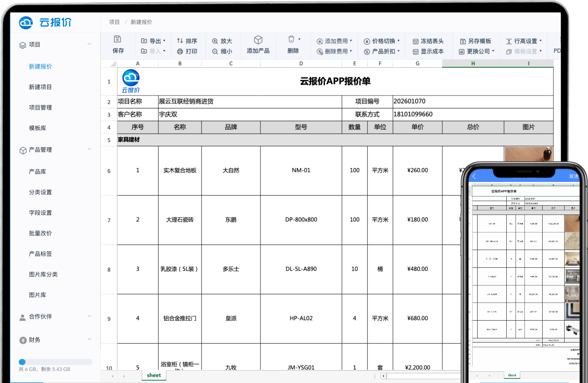The image size is (588, 383).
Task: Open the 更换公司 dropdown arrow
Action: (493, 51)
